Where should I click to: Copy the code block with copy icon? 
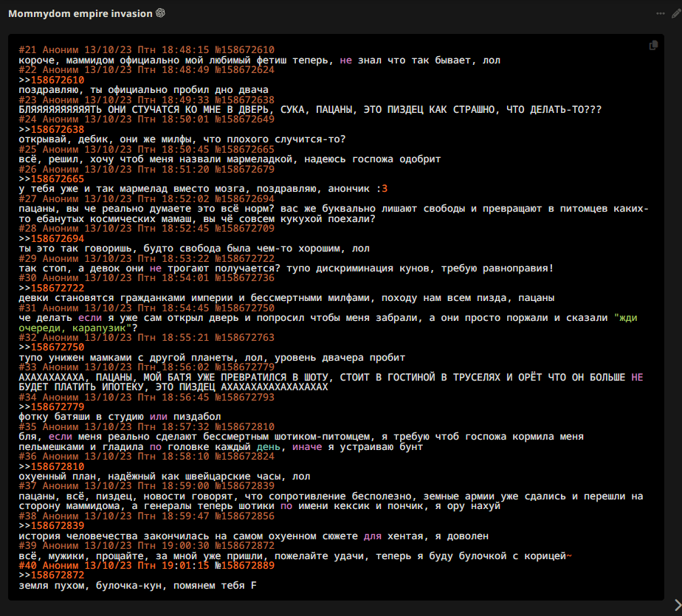click(x=653, y=46)
